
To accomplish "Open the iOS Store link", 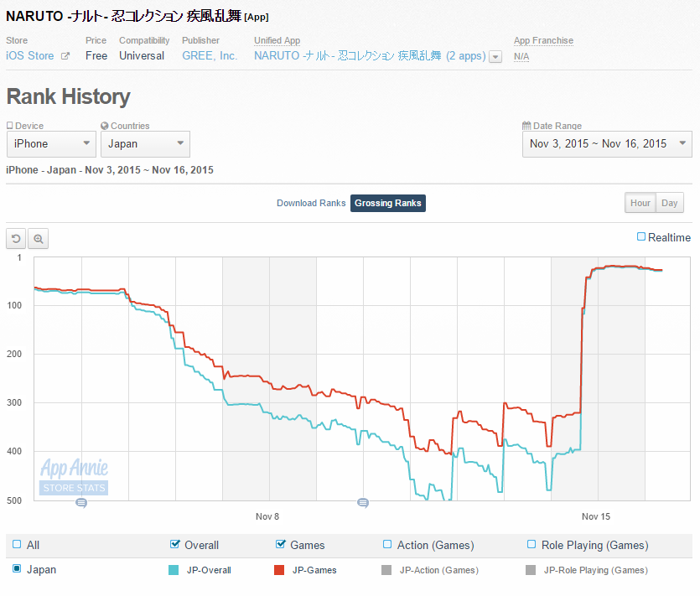I will click(x=30, y=56).
